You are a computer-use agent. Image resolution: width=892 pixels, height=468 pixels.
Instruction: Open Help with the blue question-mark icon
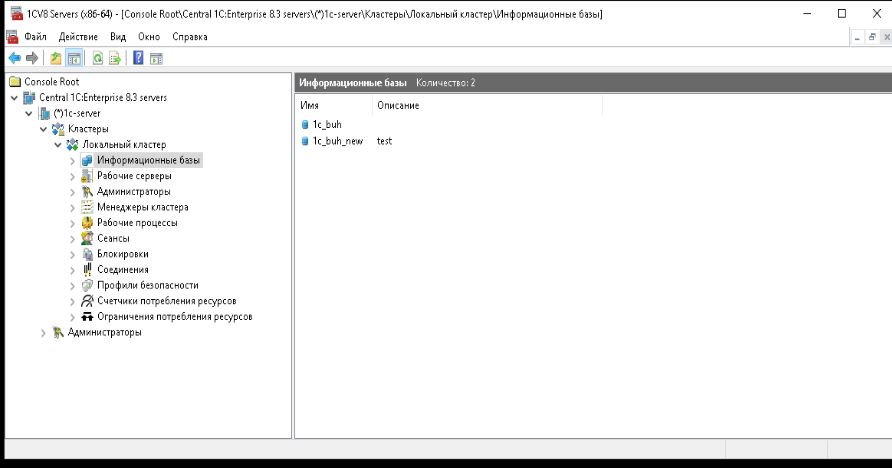tap(138, 58)
